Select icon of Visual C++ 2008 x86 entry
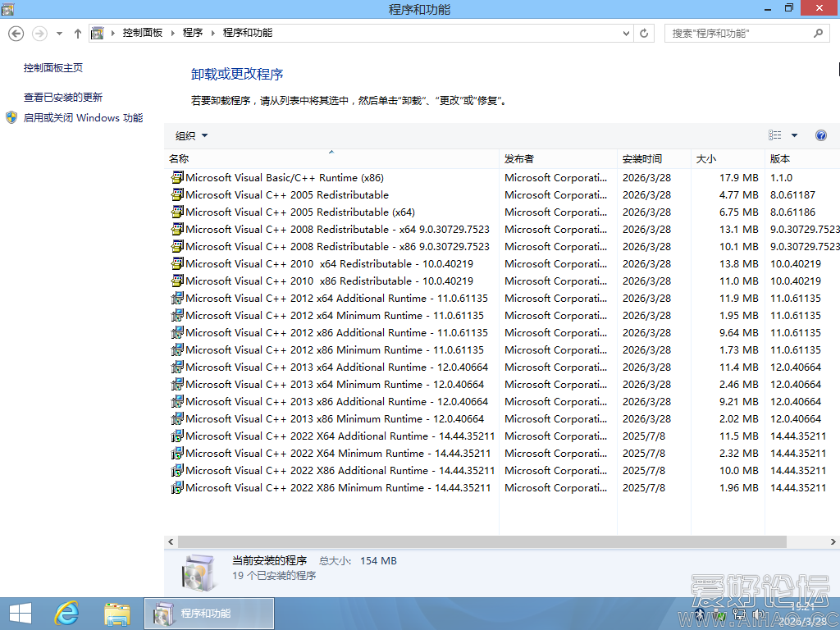The image size is (840, 630). (177, 246)
